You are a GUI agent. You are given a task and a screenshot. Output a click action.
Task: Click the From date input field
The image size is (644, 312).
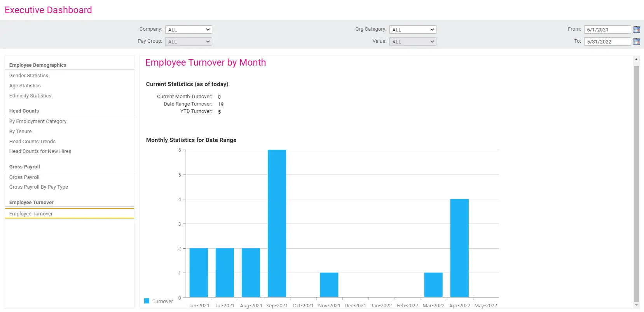click(x=607, y=29)
